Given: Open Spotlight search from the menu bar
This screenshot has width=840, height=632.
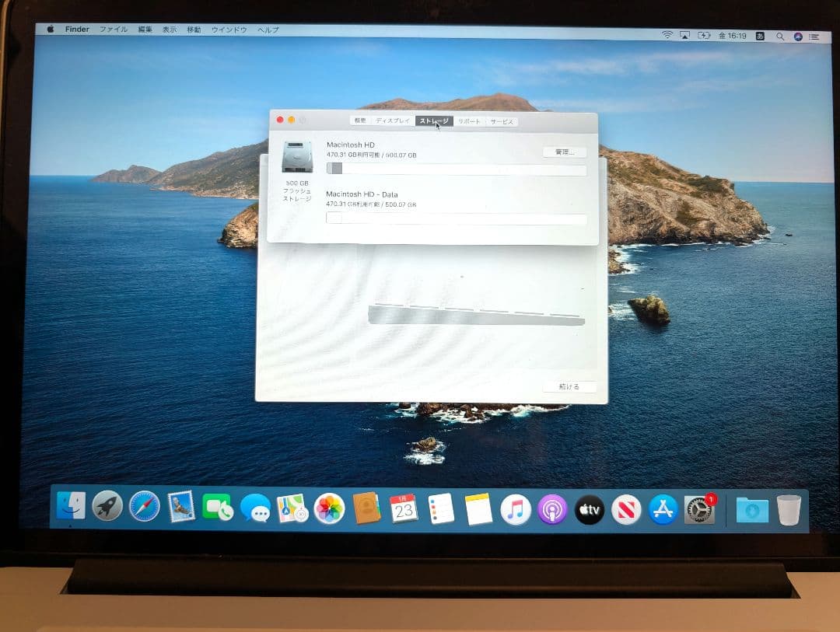Looking at the screenshot, I should click(780, 35).
